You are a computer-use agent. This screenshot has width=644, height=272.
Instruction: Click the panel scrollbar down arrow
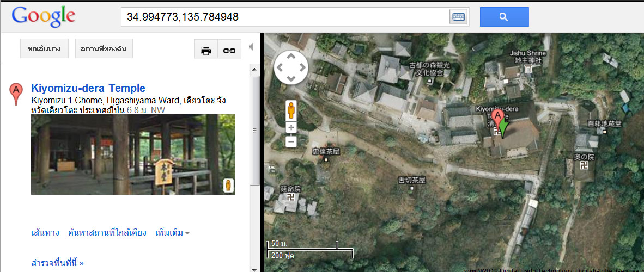point(254,269)
